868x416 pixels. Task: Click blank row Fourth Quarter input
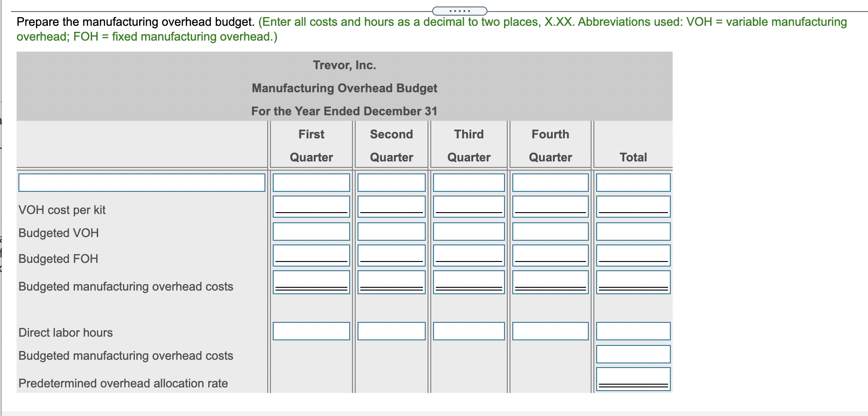point(551,183)
